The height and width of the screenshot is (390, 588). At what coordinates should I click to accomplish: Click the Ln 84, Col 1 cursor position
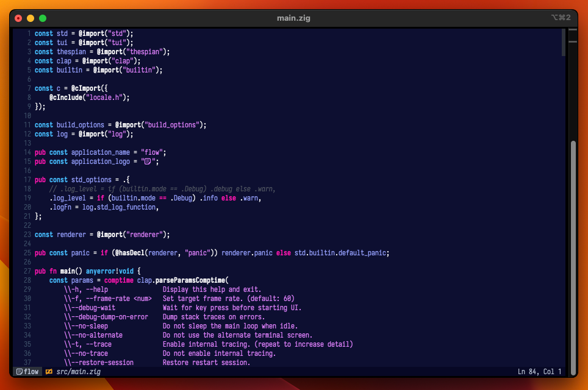tap(539, 372)
